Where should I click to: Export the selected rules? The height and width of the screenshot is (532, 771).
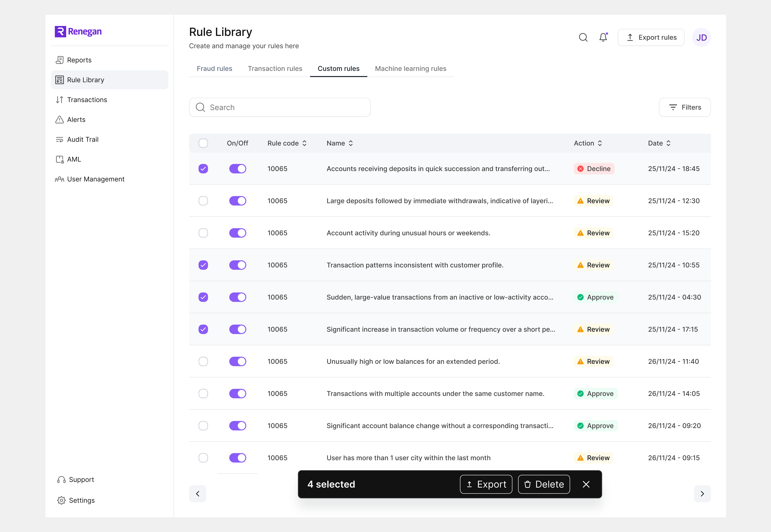point(486,484)
